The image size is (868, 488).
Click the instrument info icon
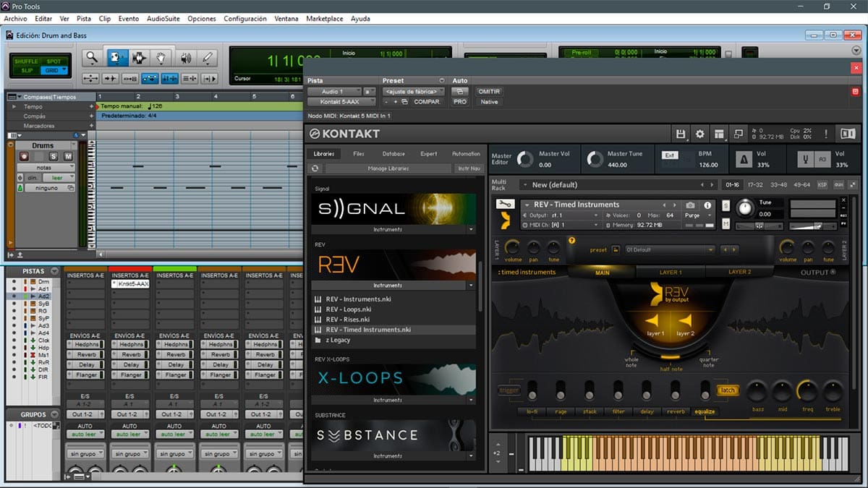[707, 205]
